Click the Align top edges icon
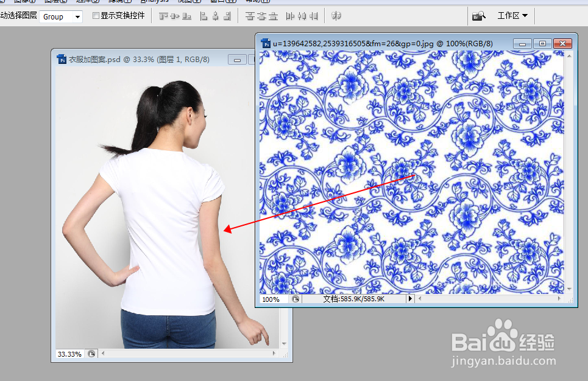The image size is (588, 381). pyautogui.click(x=163, y=16)
